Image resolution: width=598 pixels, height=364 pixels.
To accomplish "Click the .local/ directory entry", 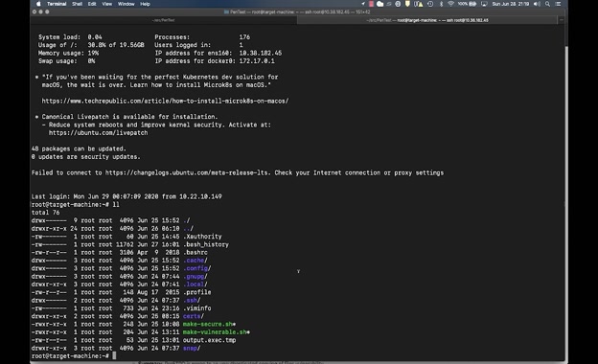I will click(x=195, y=284).
